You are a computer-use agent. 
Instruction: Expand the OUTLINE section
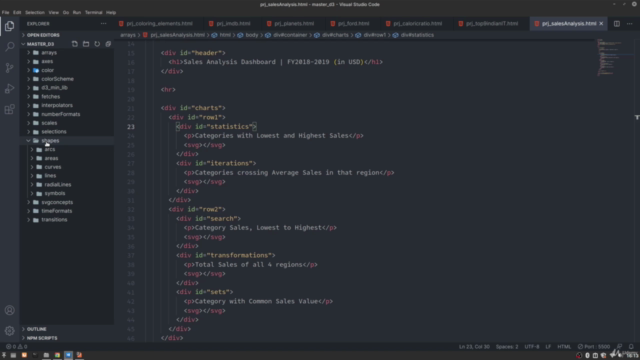click(36, 329)
